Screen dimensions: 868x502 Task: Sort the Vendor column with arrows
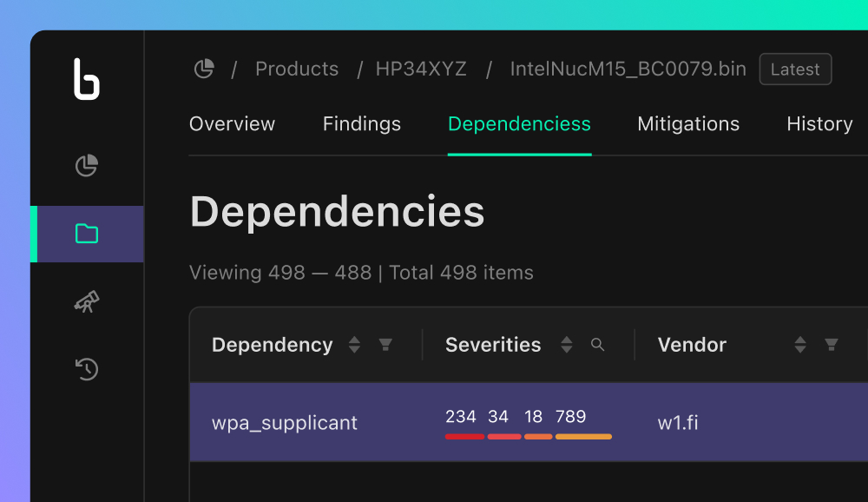coord(800,345)
